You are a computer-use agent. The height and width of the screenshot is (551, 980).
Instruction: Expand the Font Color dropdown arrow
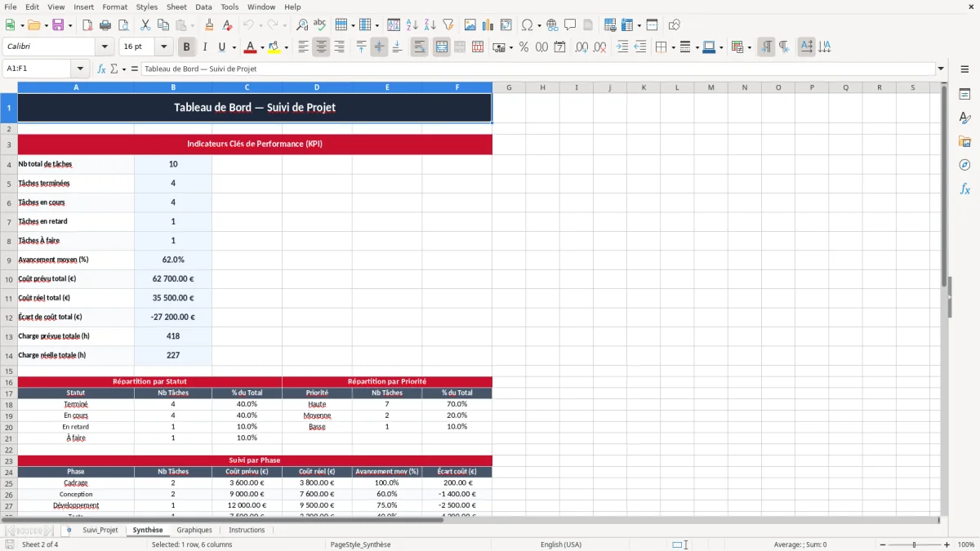click(x=263, y=47)
